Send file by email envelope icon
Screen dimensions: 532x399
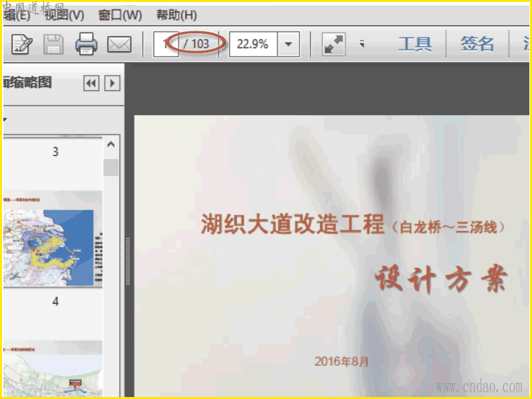pos(119,44)
